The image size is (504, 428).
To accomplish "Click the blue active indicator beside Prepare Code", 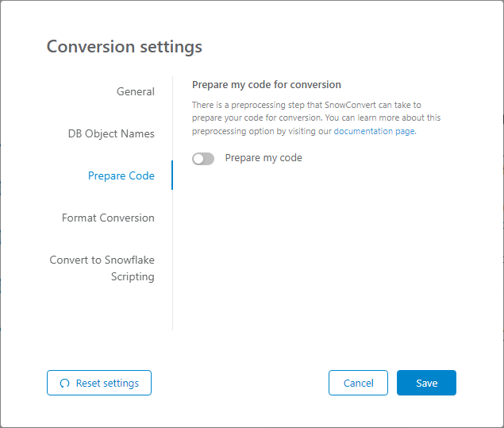I will [x=171, y=175].
